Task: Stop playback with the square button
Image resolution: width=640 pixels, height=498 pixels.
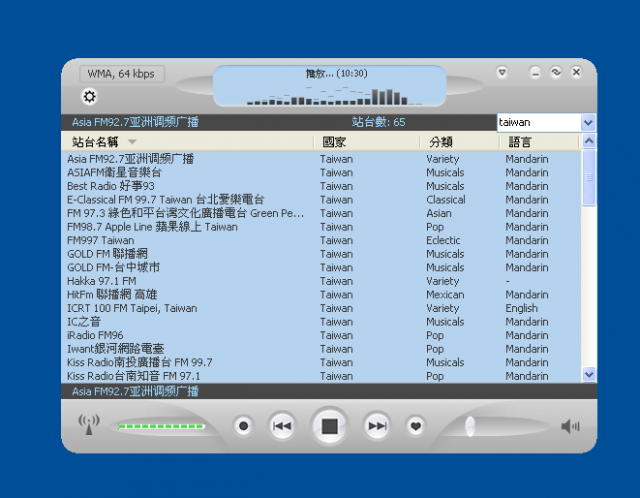Action: click(329, 426)
